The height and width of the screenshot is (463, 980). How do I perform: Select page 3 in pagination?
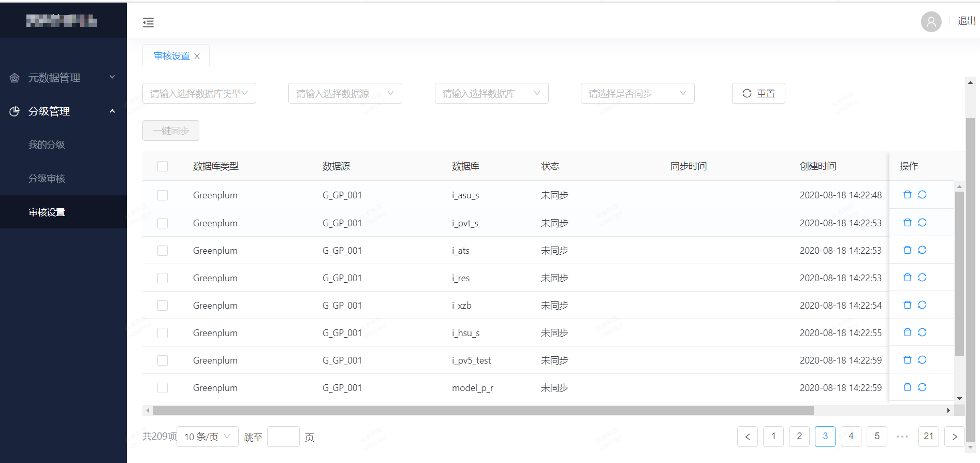[x=825, y=437]
